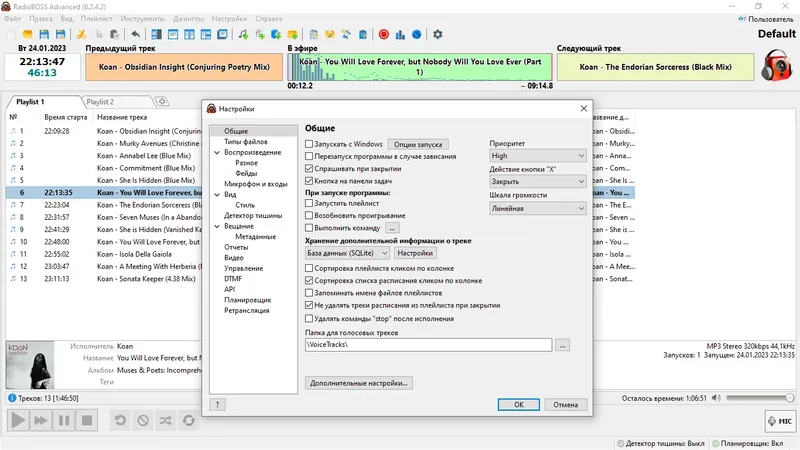Image resolution: width=800 pixels, height=450 pixels.
Task: Click the tracks info icon in status bar
Action: pyautogui.click(x=12, y=398)
